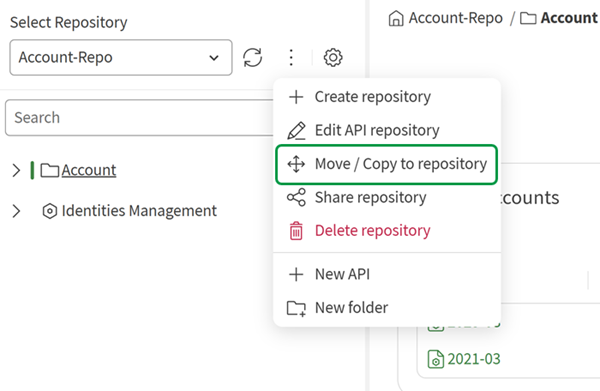The height and width of the screenshot is (391, 600).
Task: Click the share icon in menu
Action: coord(296,197)
